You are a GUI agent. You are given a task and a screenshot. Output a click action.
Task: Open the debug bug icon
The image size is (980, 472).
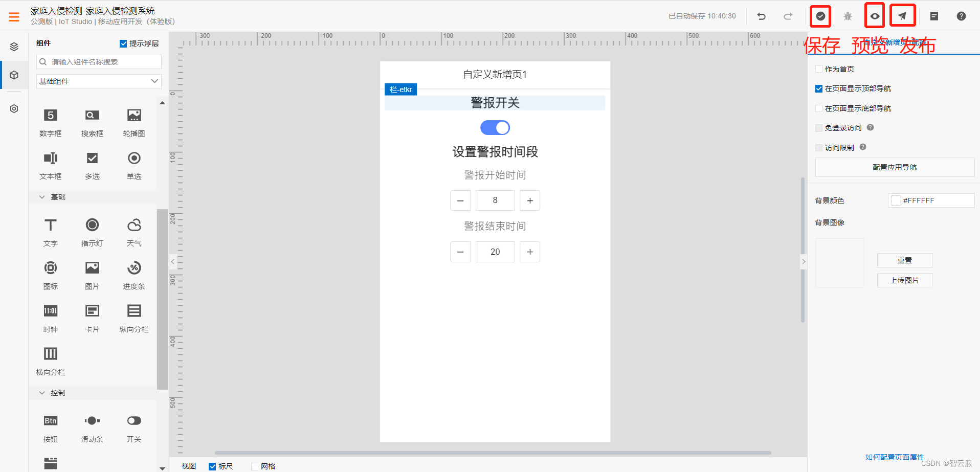(x=848, y=16)
